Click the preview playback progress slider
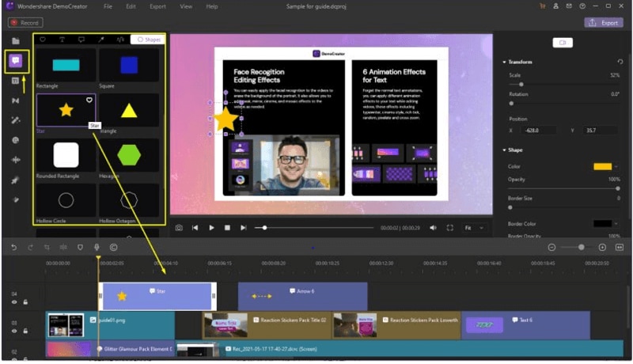Screen dimensions: 633x364 coord(313,228)
